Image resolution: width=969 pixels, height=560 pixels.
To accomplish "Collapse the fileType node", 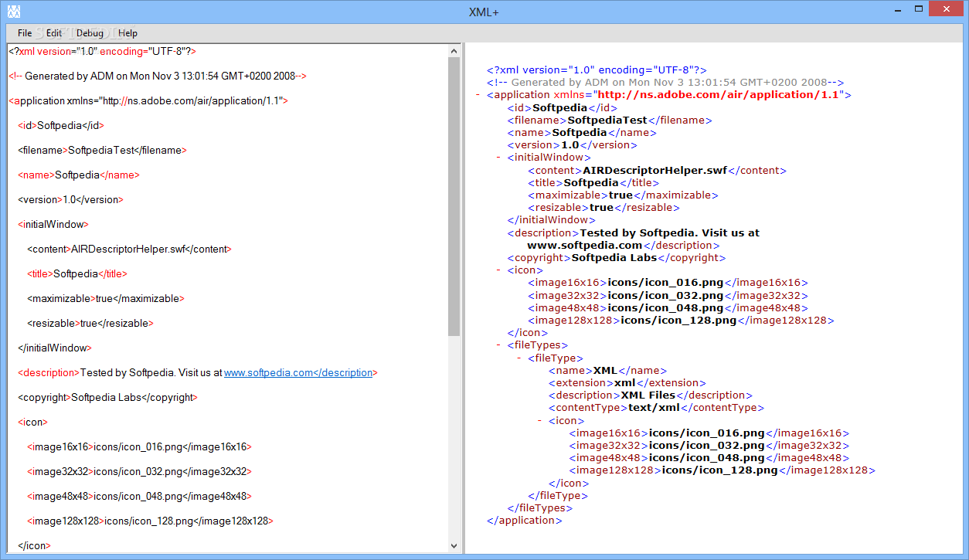I will point(519,358).
